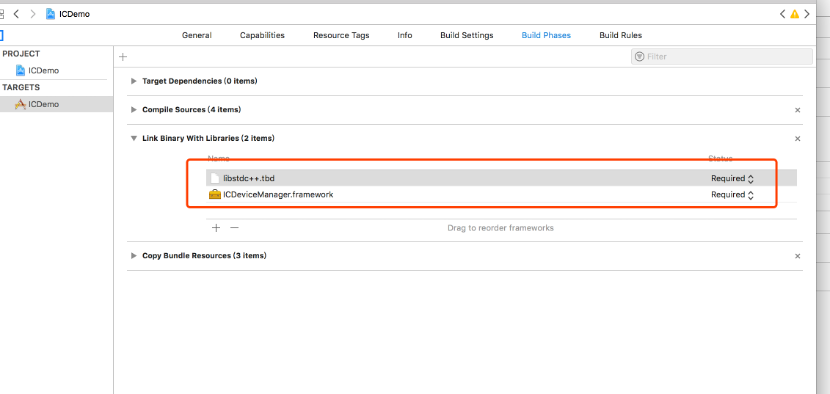Click ICDemo breadcrumb title
This screenshot has width=830, height=394.
[75, 14]
